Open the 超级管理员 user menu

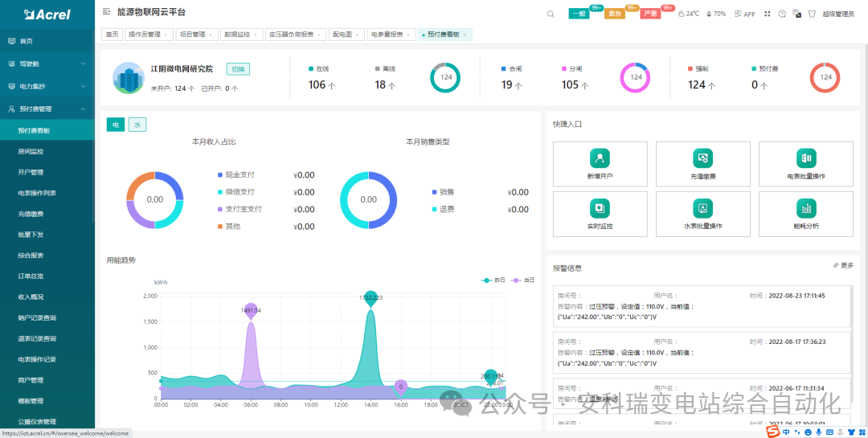838,14
